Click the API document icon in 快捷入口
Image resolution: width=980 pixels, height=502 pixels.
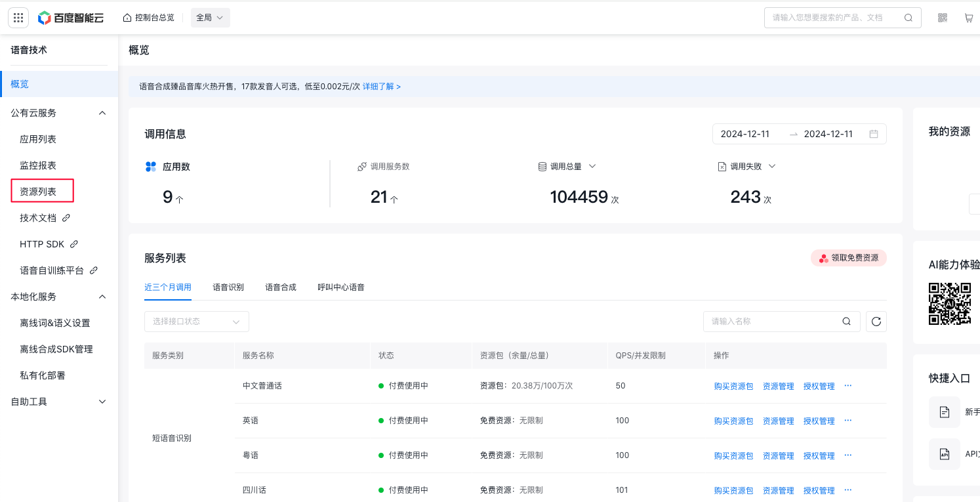pos(945,454)
